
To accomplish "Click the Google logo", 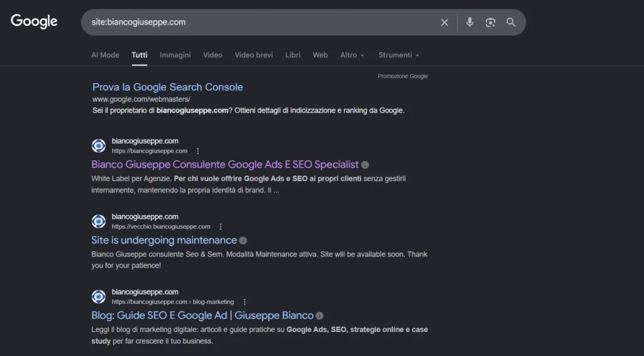I will 34,21.
